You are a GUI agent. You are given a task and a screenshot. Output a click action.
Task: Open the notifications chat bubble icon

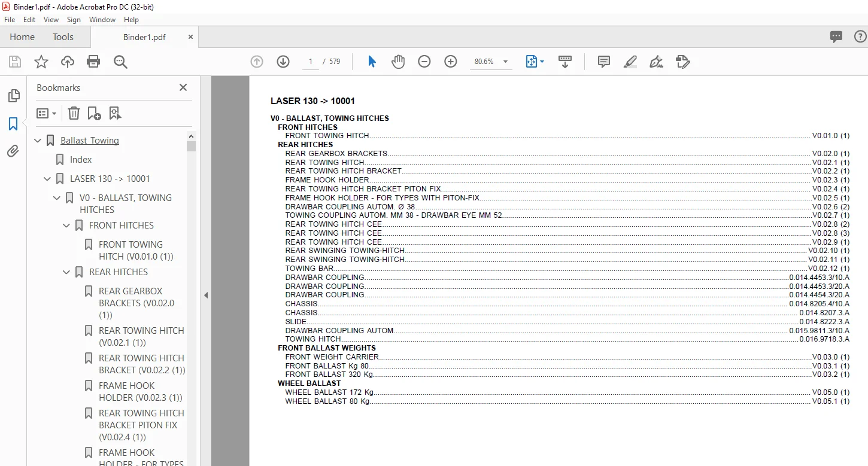[836, 36]
